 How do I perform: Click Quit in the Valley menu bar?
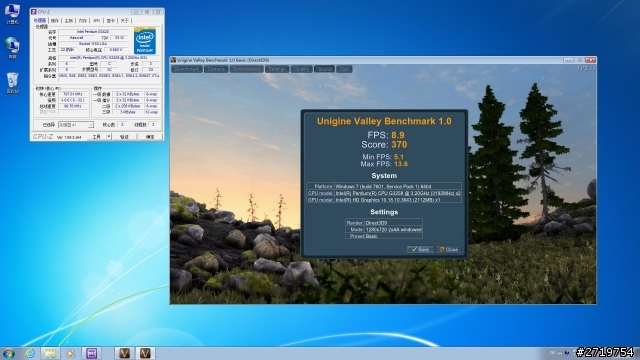click(x=344, y=69)
